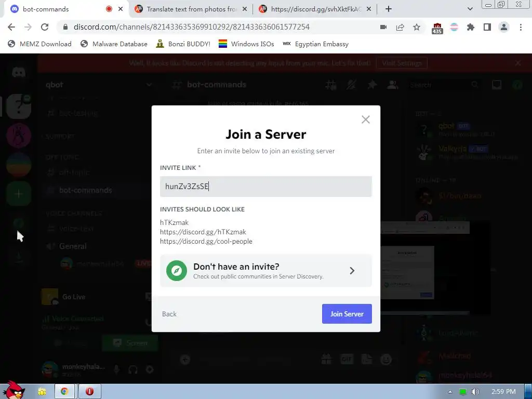The height and width of the screenshot is (399, 532).
Task: Select the qbot server icon
Action: [19, 107]
